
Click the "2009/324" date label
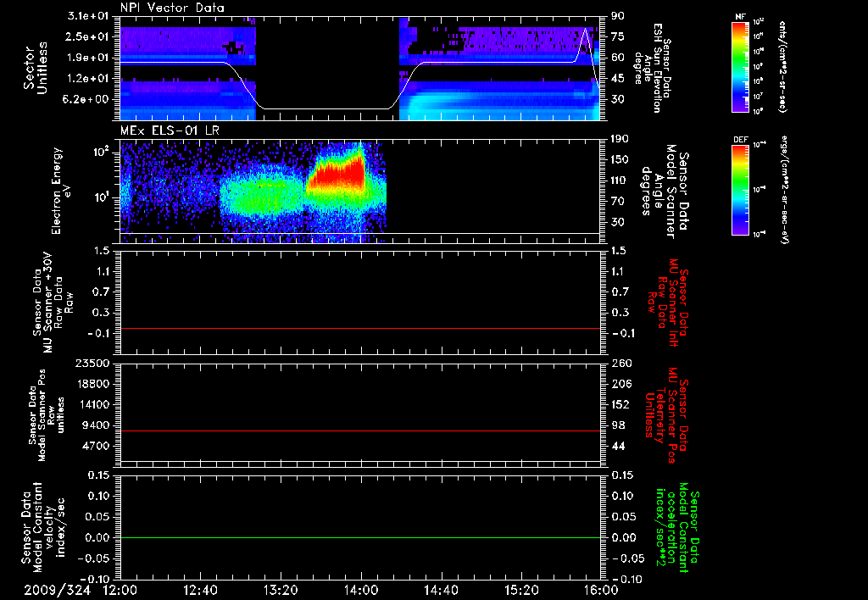(x=57, y=590)
